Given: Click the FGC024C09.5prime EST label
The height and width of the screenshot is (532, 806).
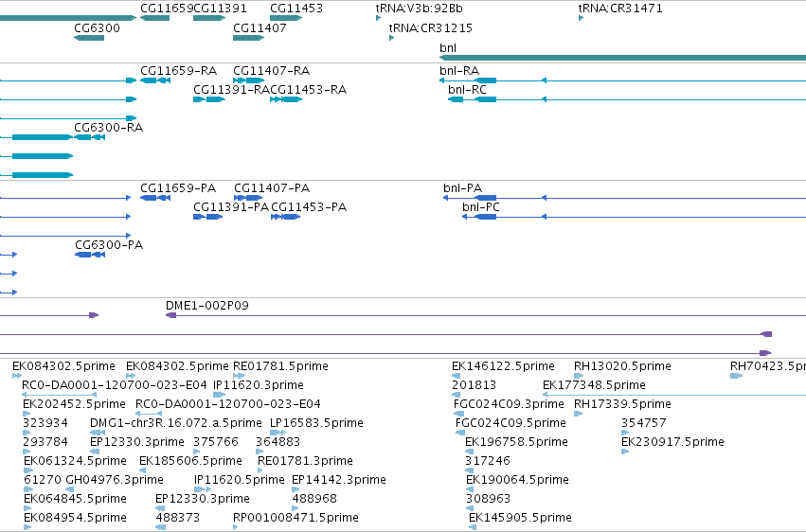Looking at the screenshot, I should (510, 423).
